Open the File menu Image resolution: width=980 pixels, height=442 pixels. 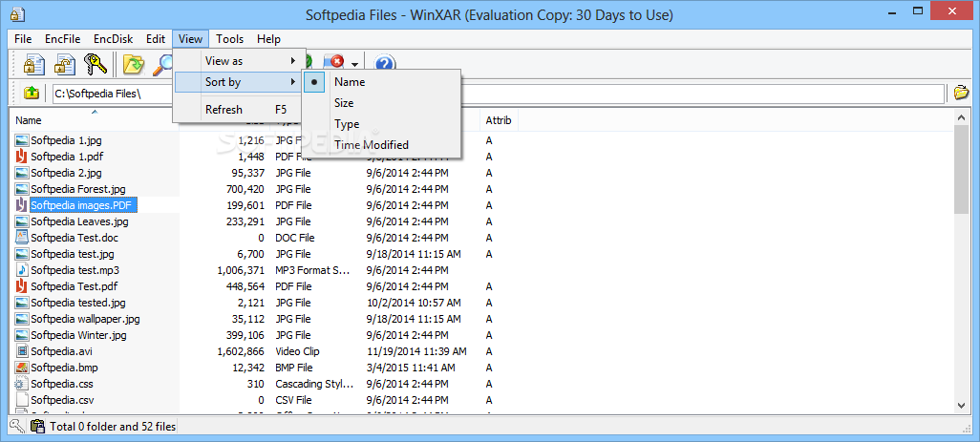pyautogui.click(x=23, y=39)
